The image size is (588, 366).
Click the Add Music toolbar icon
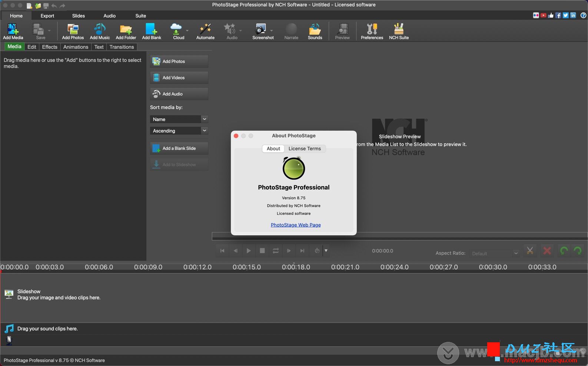100,31
